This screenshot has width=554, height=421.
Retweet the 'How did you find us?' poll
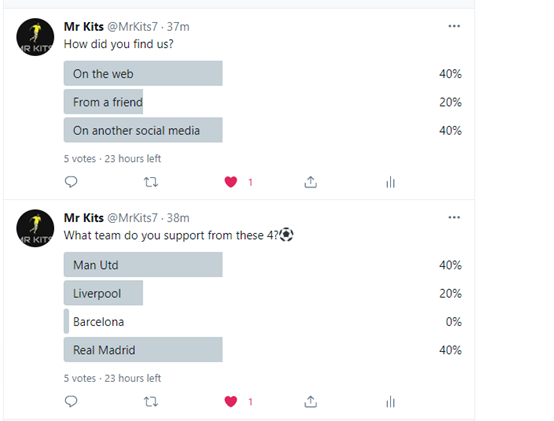pos(151,182)
